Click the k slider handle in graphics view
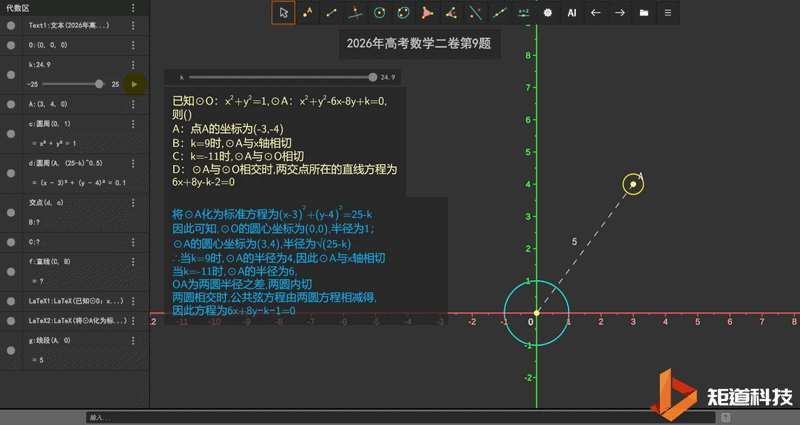 (x=373, y=77)
